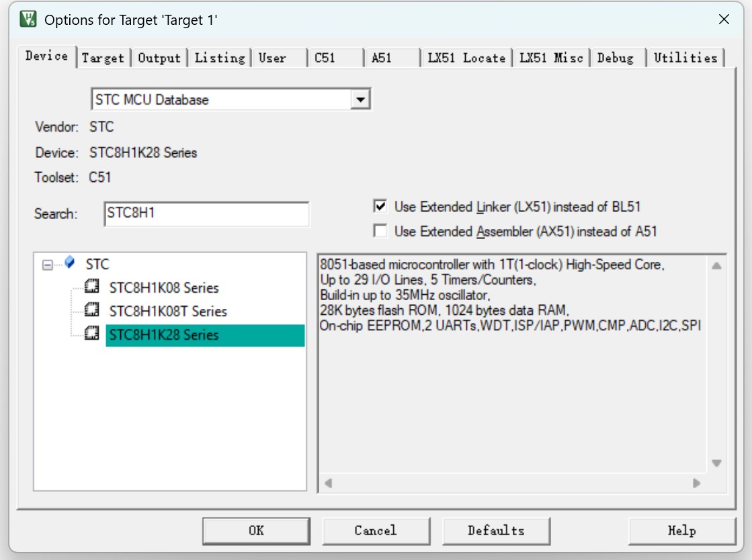The height and width of the screenshot is (560, 752).
Task: Click the 'Build-in up to 35MHz oscillator' line
Action: (405, 295)
